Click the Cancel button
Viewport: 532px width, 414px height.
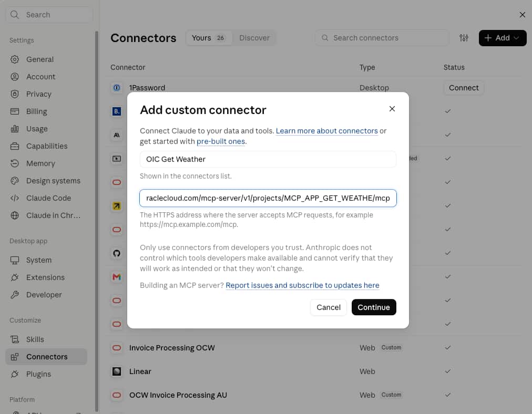click(328, 307)
